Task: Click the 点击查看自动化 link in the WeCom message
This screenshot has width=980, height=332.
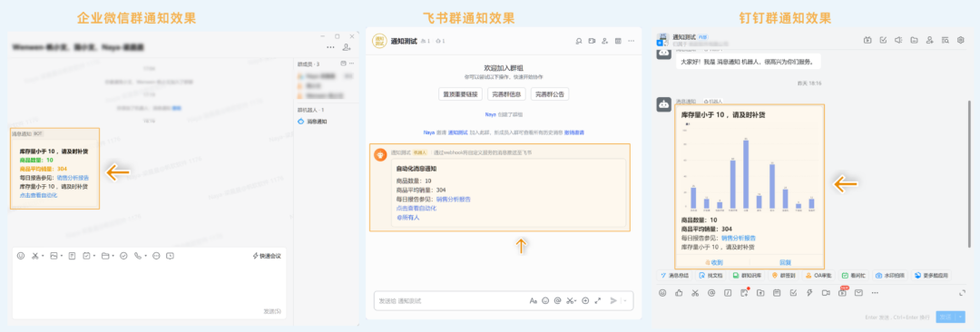Action: 38,195
